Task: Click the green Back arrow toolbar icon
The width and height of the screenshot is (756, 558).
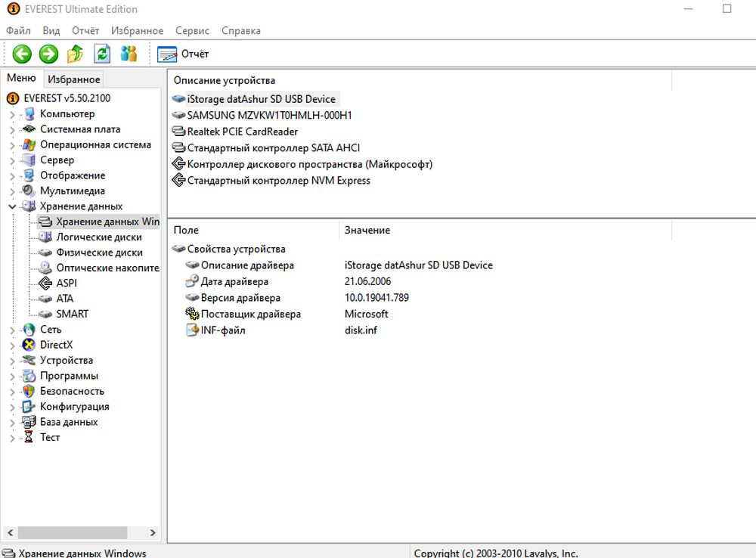Action: coord(23,54)
